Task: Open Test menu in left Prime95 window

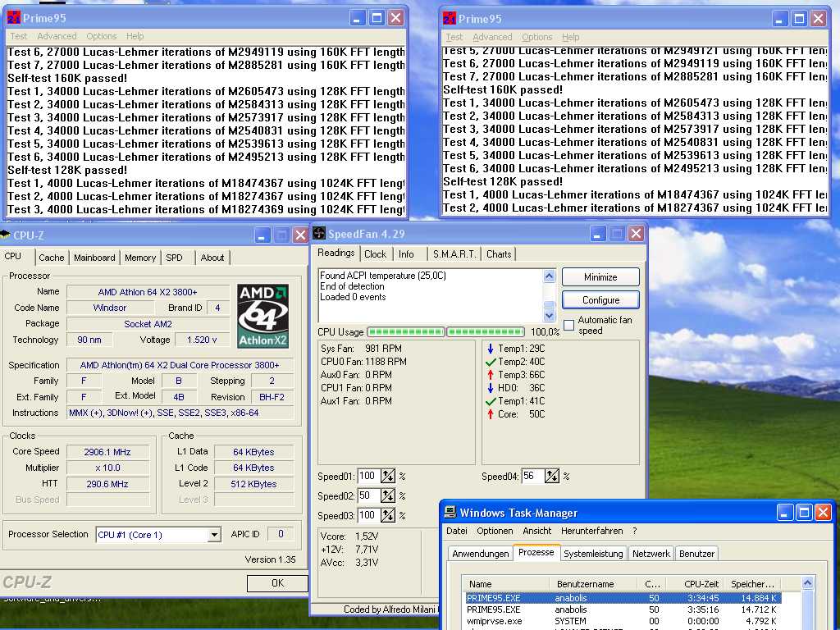Action: pos(18,36)
